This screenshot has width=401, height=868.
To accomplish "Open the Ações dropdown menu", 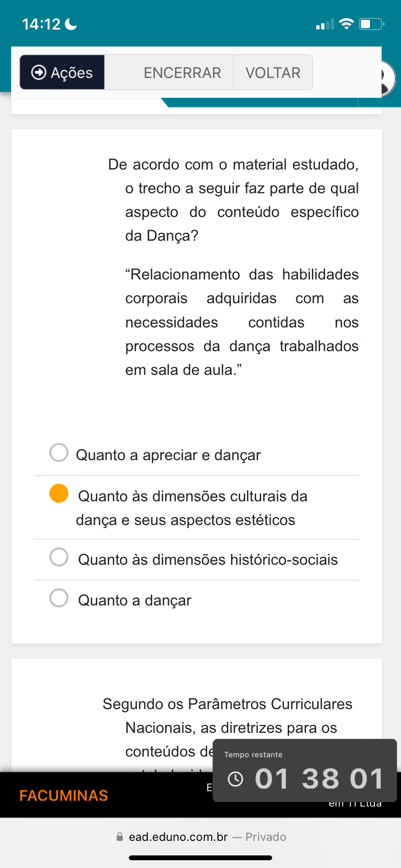I will 62,72.
